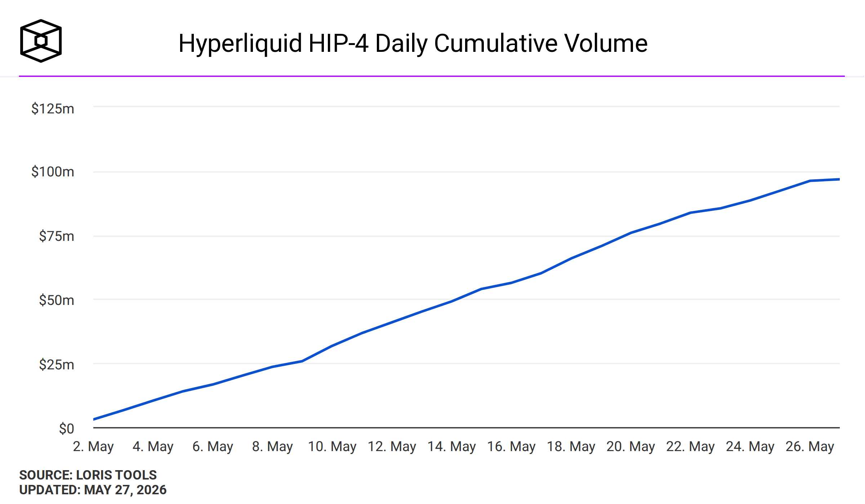Select the chart title Hyperliquid HIP-4 Daily Cumulative Volume
Screen dimensions: 865x504
[413, 44]
